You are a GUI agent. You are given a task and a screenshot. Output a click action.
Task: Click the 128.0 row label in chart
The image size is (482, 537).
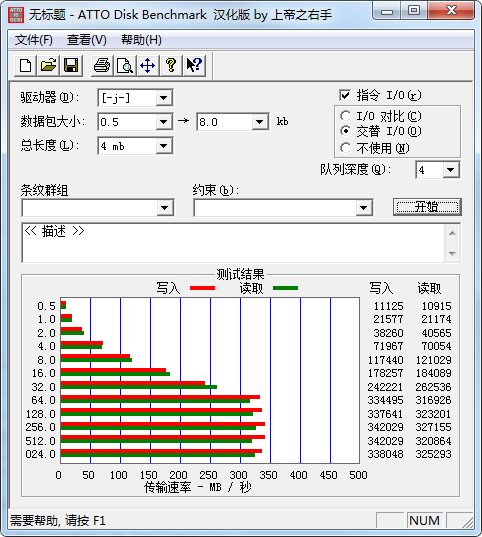coord(40,414)
